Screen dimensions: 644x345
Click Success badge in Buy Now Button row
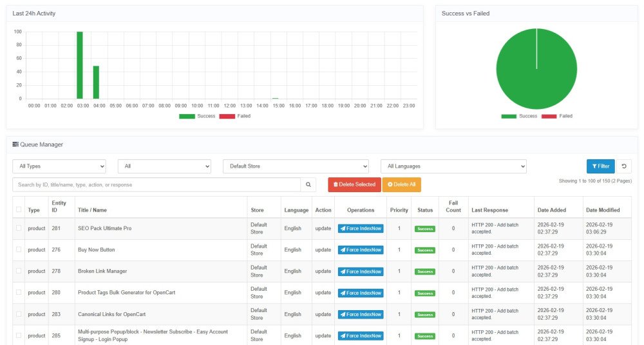click(424, 250)
